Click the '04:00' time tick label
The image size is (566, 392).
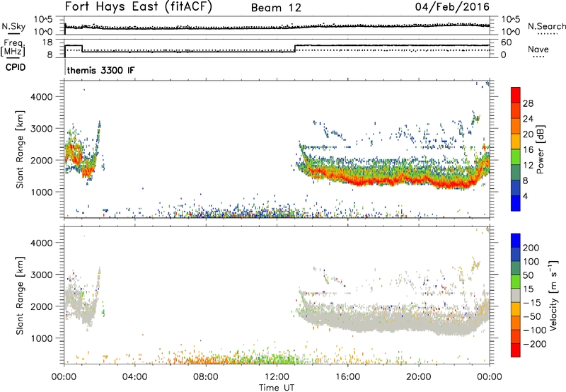[x=134, y=377]
